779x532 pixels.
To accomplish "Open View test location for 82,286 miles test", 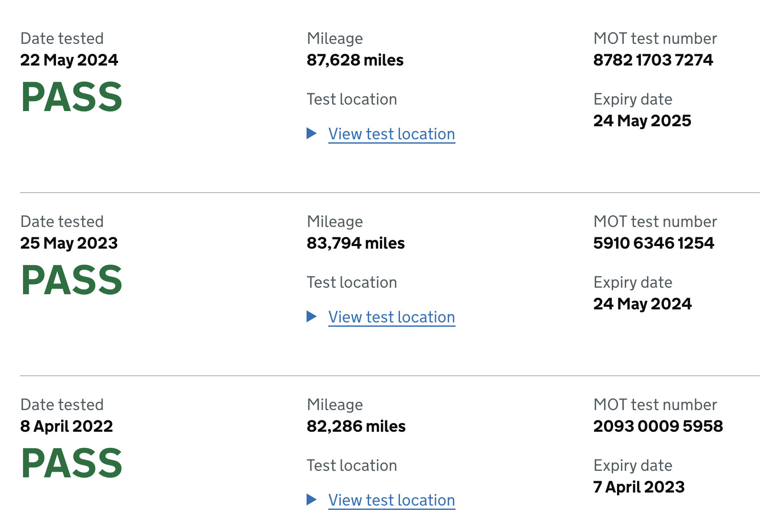I will (x=392, y=500).
